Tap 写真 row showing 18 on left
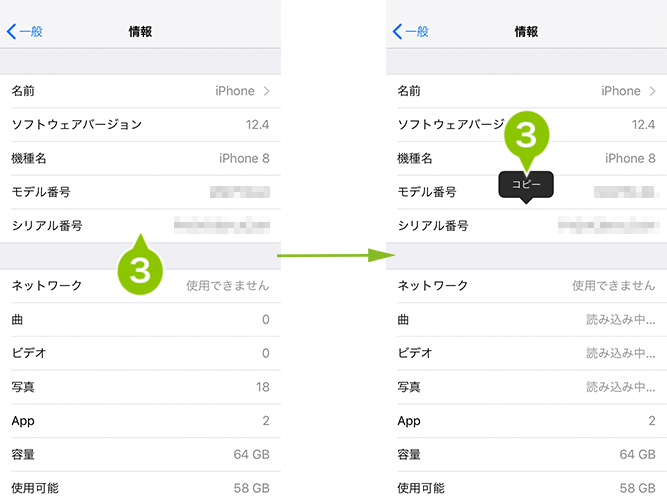Image resolution: width=667 pixels, height=500 pixels. coord(140,387)
